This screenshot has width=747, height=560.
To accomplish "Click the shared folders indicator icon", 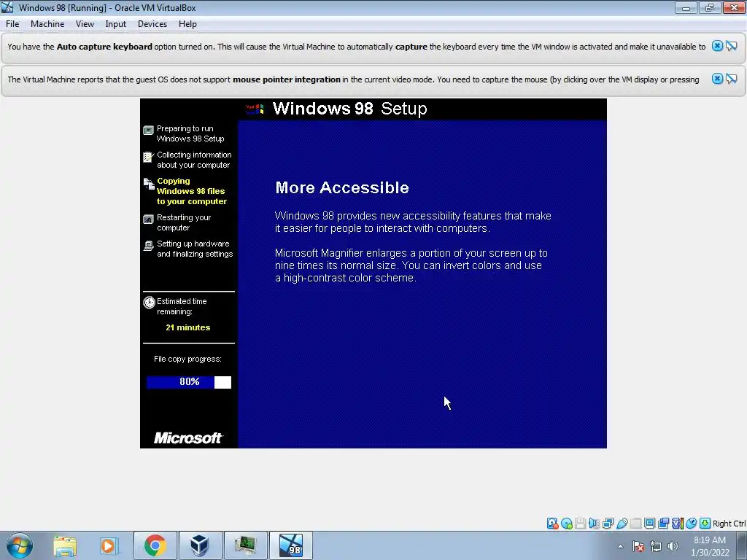I will point(635,524).
